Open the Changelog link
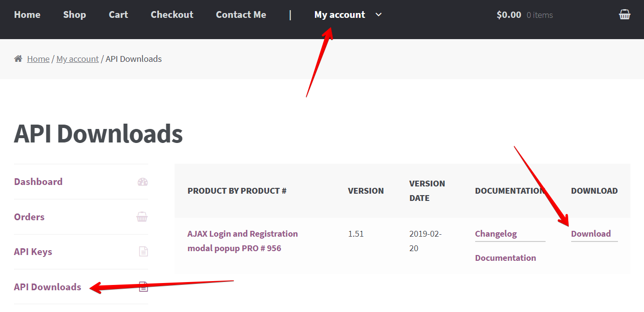644x312 pixels. 496,233
